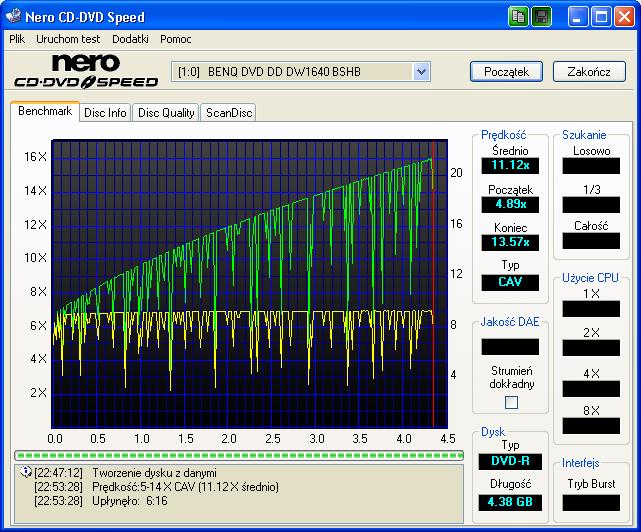Click the log entry disc icon
Screen dimensions: 641x532
pyautogui.click(x=25, y=472)
